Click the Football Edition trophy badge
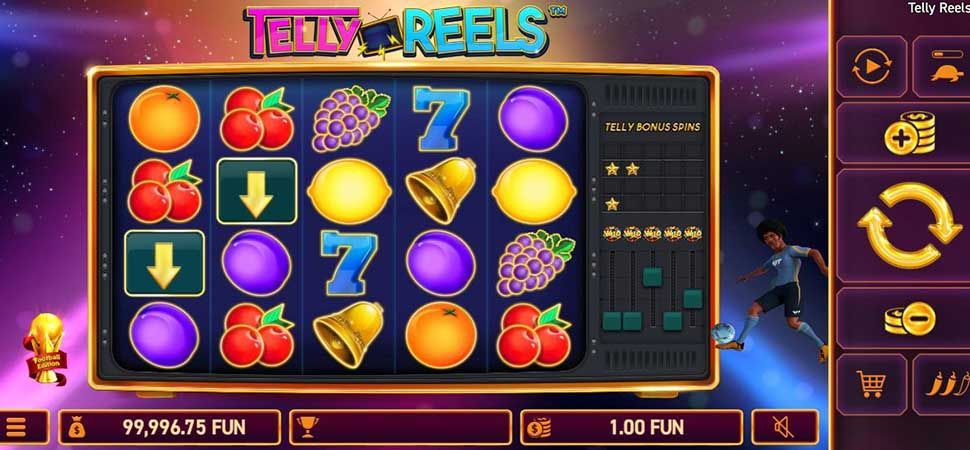This screenshot has width=970, height=450. coord(46,348)
